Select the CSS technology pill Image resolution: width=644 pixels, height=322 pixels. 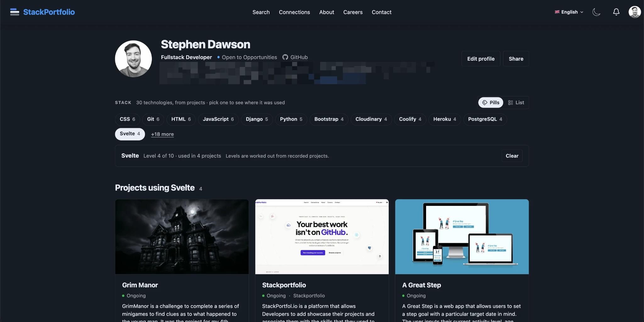click(127, 119)
